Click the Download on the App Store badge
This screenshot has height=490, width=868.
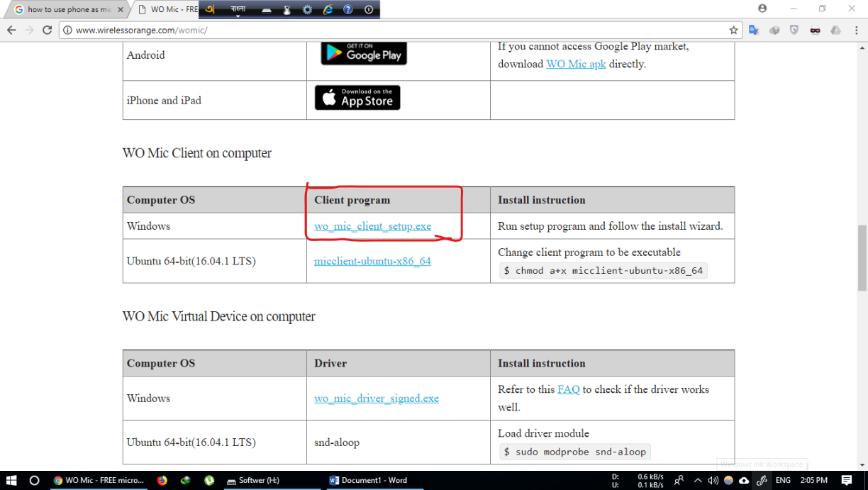[357, 98]
